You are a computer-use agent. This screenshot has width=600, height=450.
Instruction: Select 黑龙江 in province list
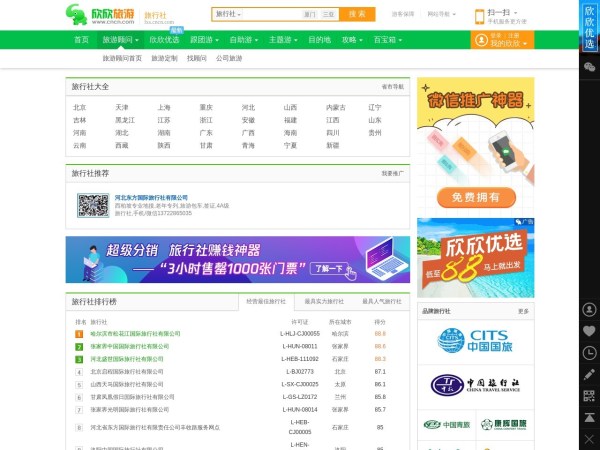pos(125,120)
